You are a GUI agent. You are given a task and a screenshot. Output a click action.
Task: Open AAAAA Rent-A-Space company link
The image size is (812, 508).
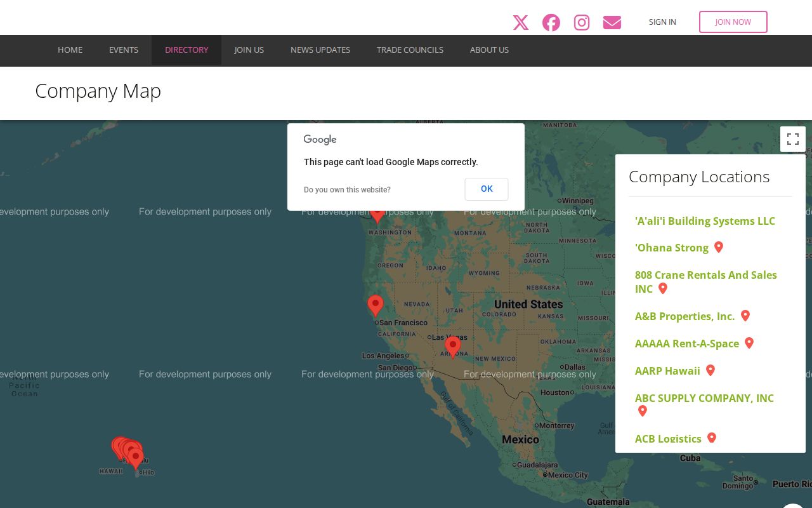pyautogui.click(x=687, y=344)
